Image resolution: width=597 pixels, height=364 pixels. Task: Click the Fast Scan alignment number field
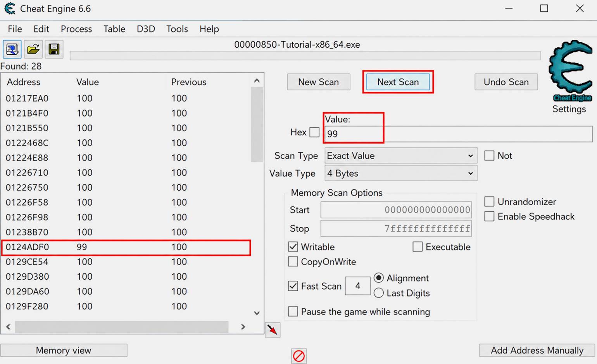pyautogui.click(x=358, y=286)
